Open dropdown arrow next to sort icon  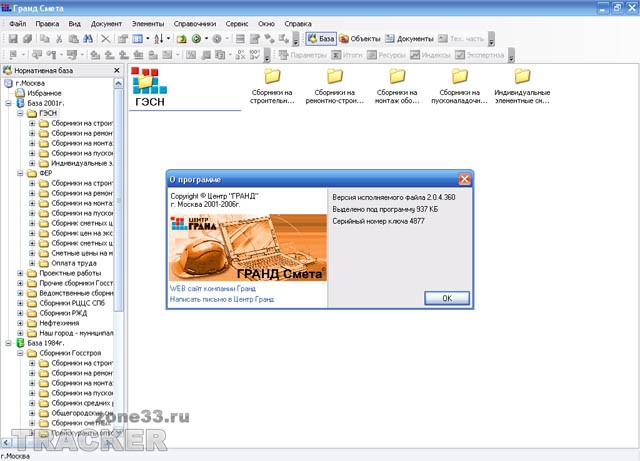[x=168, y=39]
